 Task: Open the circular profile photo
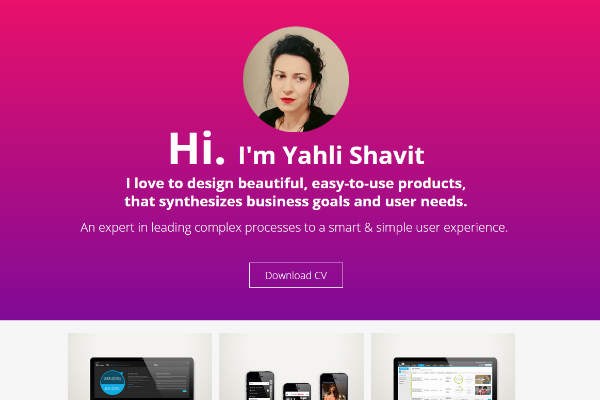[296, 79]
